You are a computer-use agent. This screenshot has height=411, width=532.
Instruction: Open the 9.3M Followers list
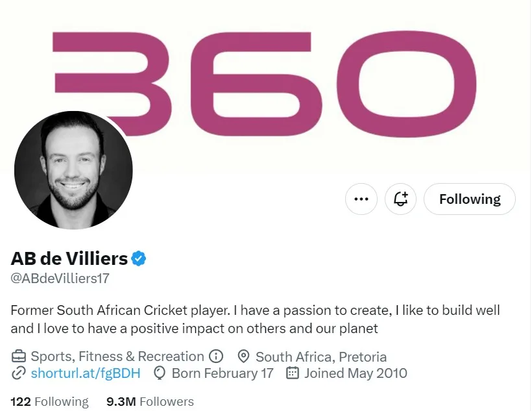(x=150, y=402)
